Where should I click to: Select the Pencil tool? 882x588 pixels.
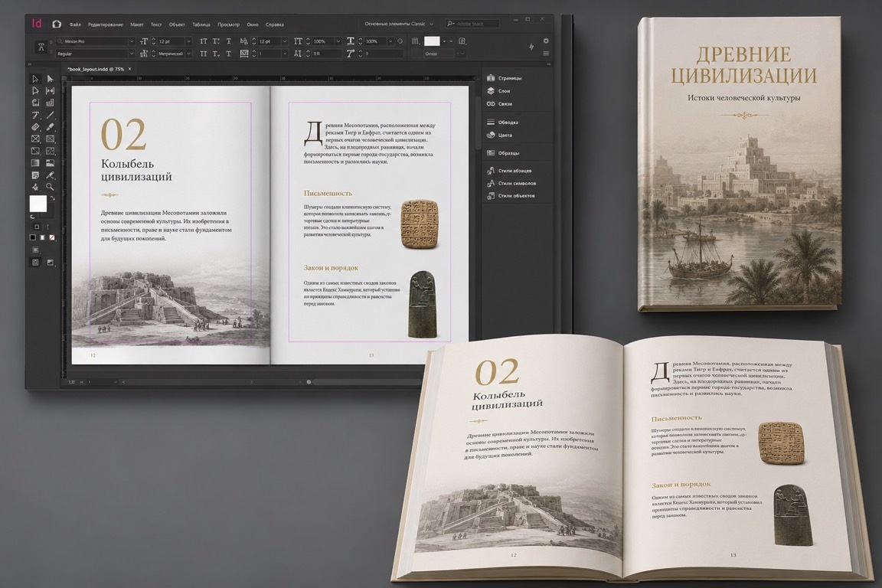coord(50,126)
